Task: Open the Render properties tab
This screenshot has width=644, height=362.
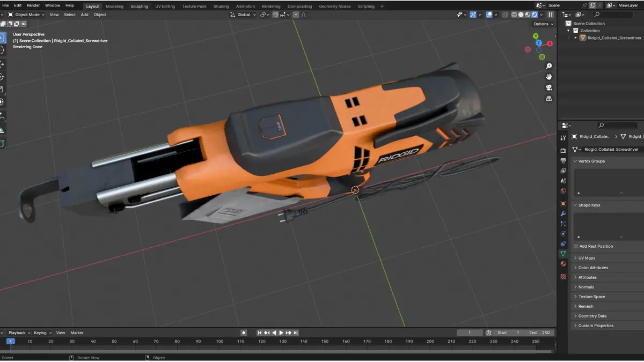Action: coord(563,151)
